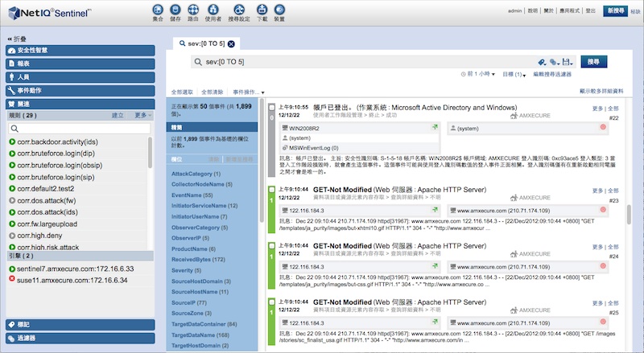Click the EventName (55) field
The height and width of the screenshot is (353, 644).
tap(192, 195)
